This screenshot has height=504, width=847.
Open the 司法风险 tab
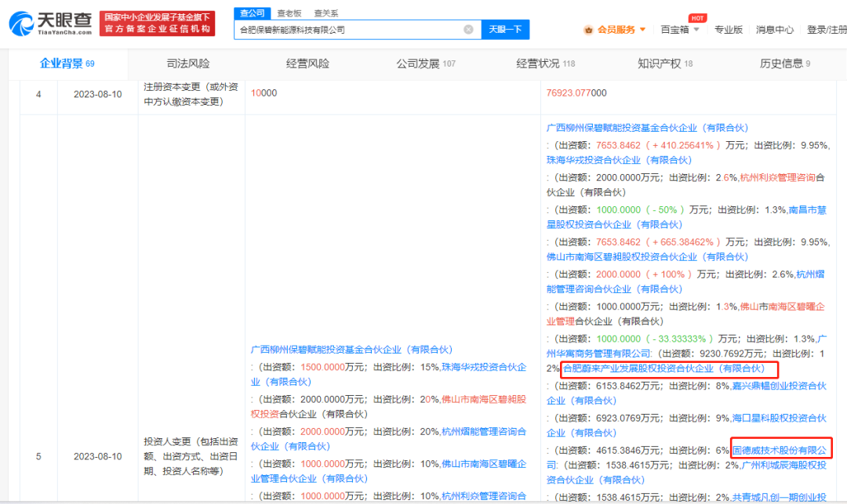pyautogui.click(x=188, y=63)
